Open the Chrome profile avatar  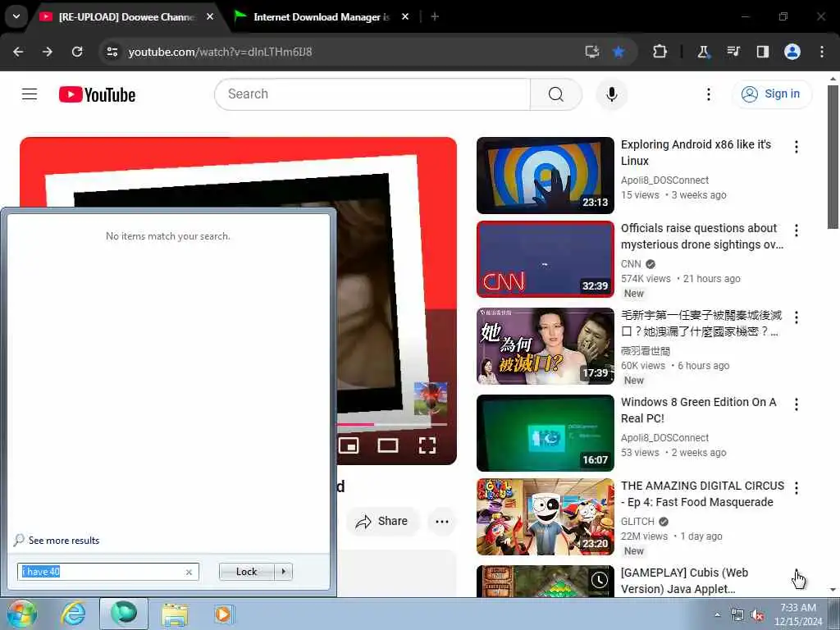pos(792,52)
